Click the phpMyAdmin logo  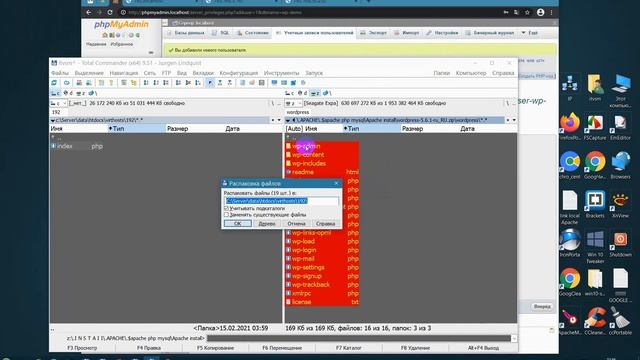[x=121, y=24]
